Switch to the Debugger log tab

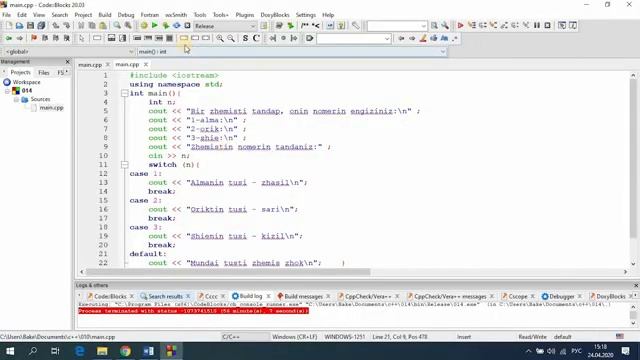tap(562, 296)
